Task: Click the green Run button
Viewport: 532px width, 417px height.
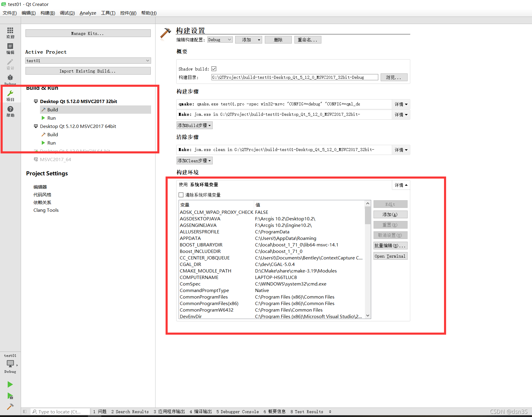Action: (x=10, y=384)
